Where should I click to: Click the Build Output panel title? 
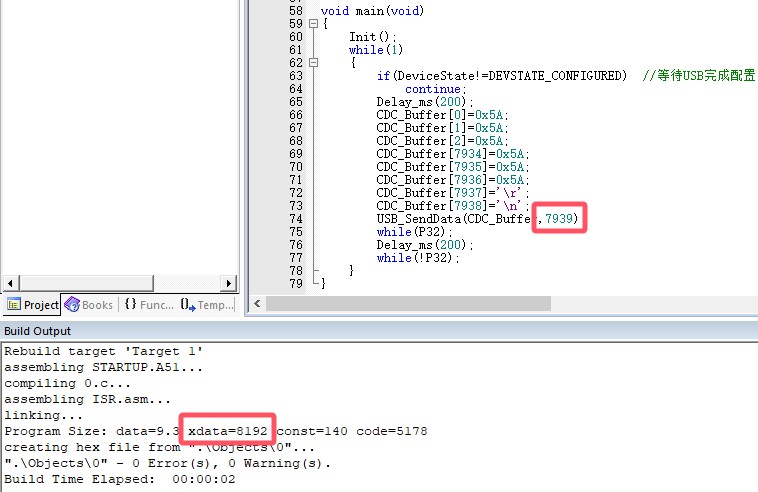click(x=37, y=331)
